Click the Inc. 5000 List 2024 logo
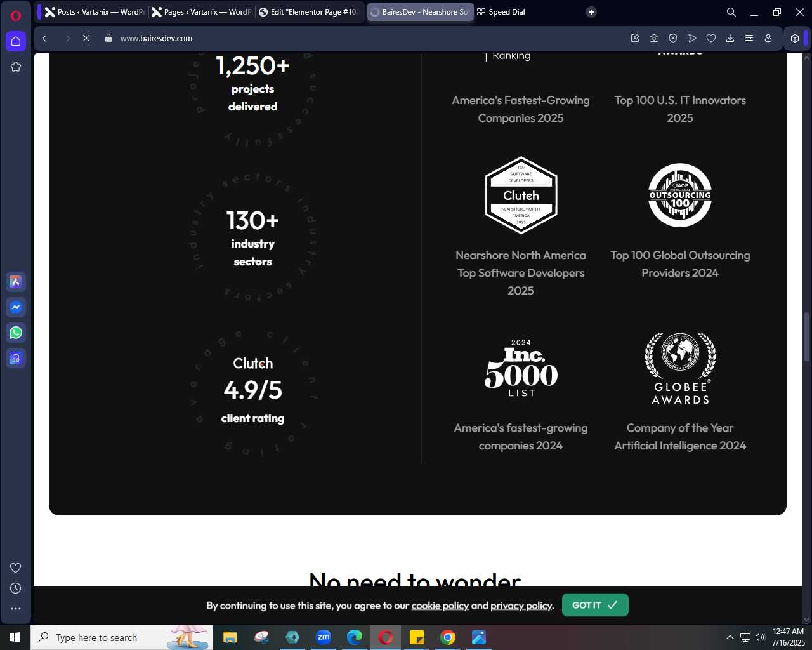 tap(521, 369)
